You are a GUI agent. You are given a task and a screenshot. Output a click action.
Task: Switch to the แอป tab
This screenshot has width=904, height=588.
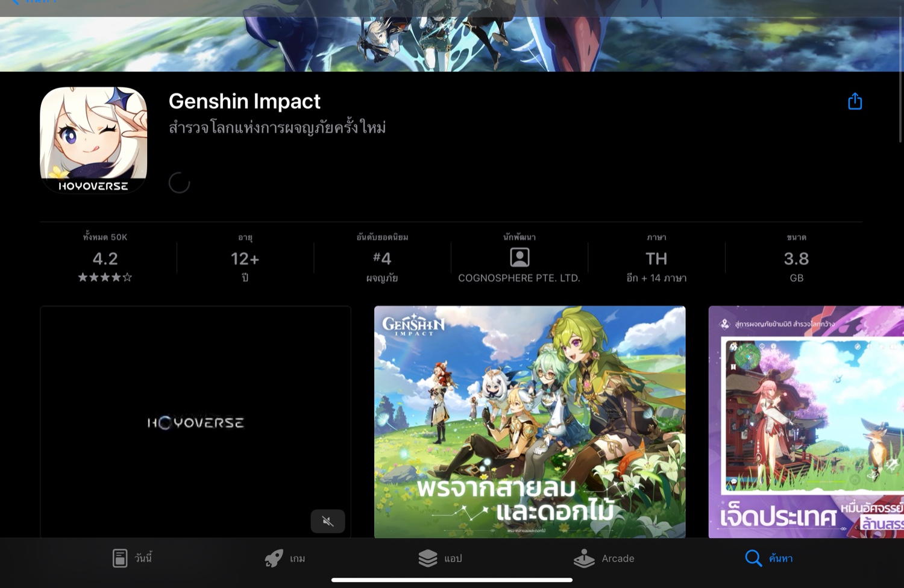click(x=440, y=558)
